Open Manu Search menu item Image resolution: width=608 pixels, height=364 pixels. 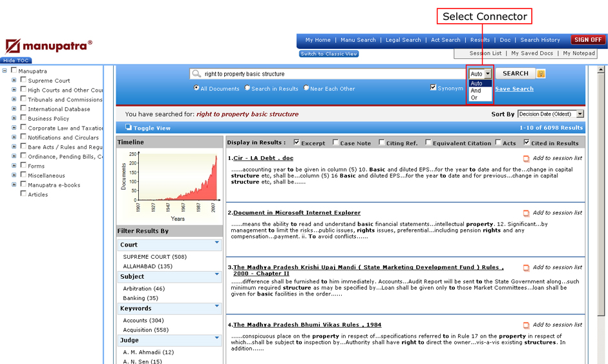[358, 40]
